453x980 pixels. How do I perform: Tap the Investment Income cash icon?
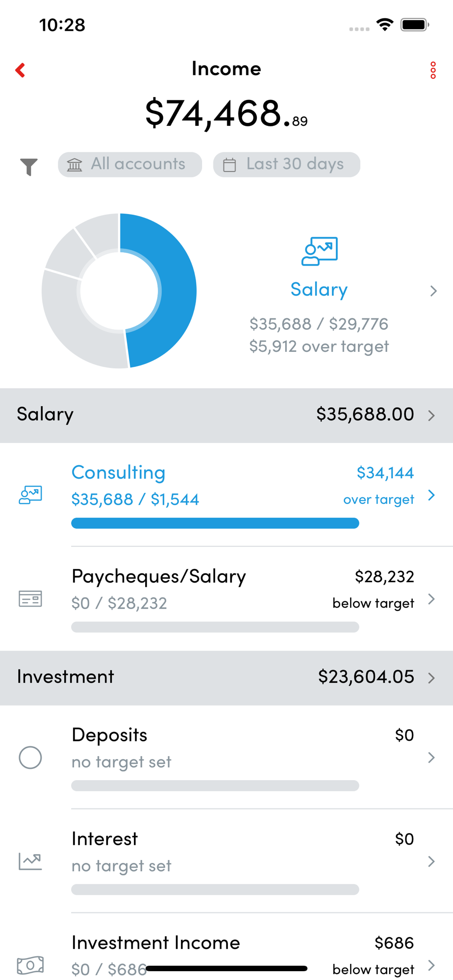point(30,965)
